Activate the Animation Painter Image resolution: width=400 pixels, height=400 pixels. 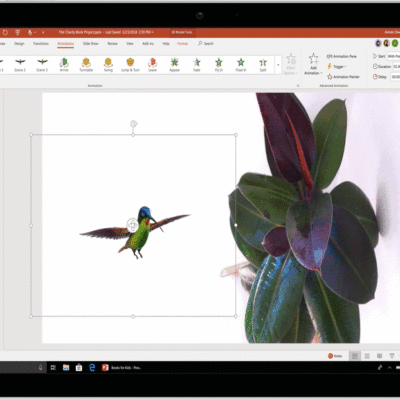343,77
